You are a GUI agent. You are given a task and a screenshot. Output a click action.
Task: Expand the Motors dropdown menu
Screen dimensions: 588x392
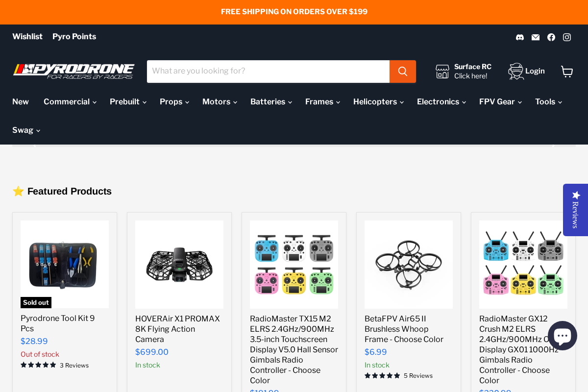[219, 102]
